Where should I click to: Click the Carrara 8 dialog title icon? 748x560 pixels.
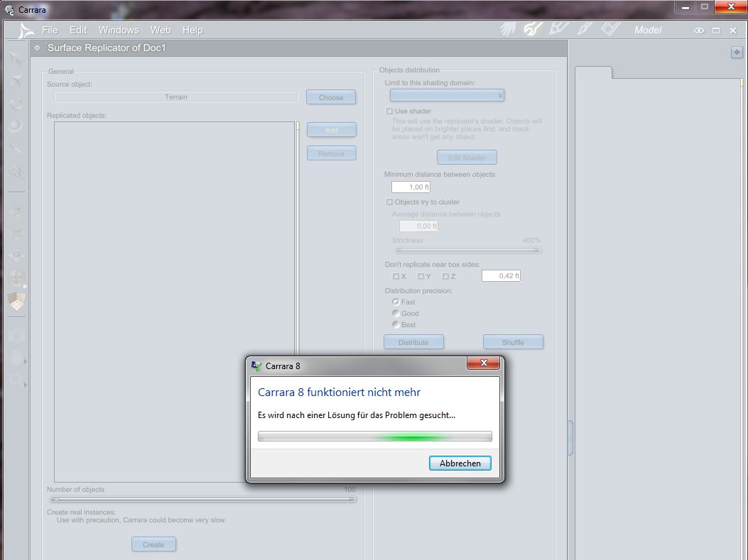click(x=256, y=366)
